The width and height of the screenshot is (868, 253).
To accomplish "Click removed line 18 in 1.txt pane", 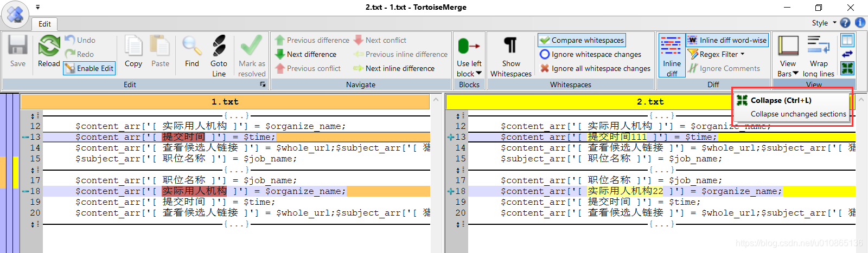I will (x=237, y=191).
